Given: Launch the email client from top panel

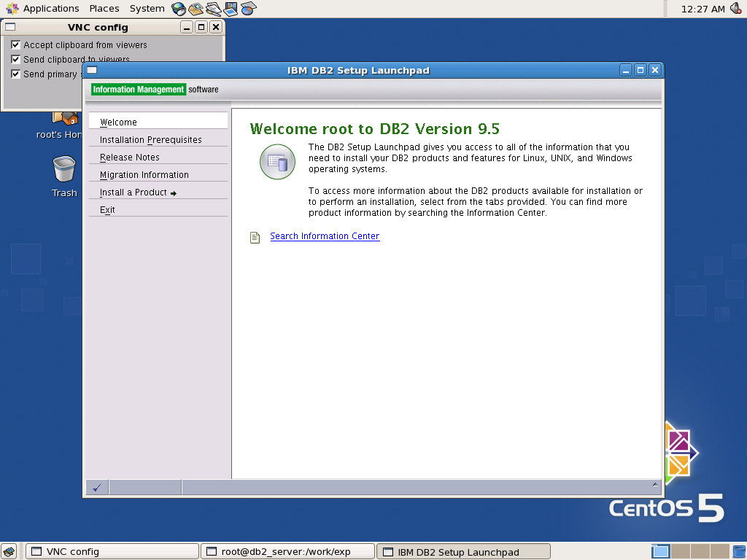Looking at the screenshot, I should (x=196, y=9).
